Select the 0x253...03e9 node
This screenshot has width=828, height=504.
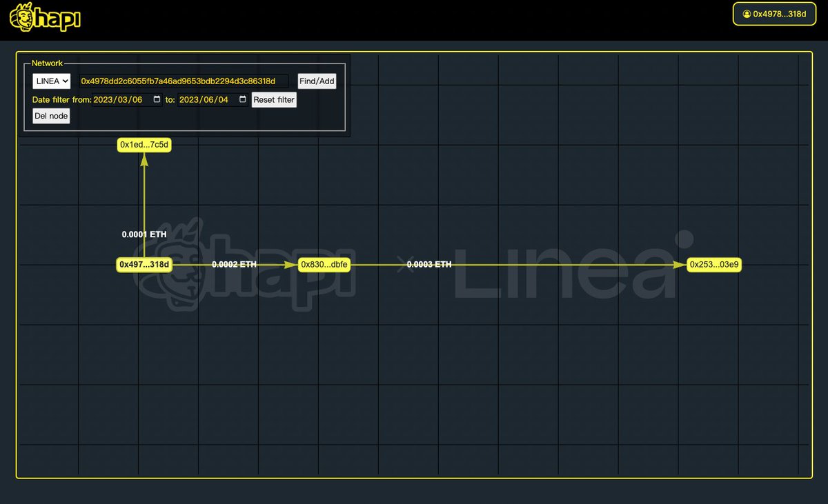pos(714,264)
